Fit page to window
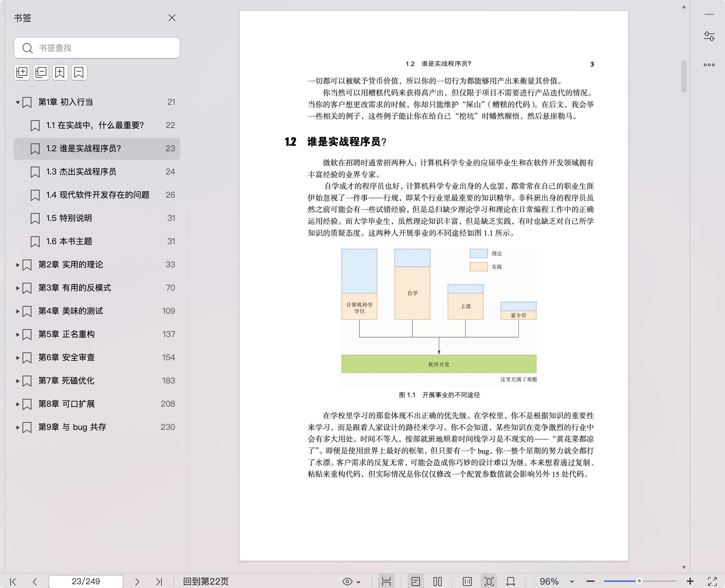 (489, 582)
